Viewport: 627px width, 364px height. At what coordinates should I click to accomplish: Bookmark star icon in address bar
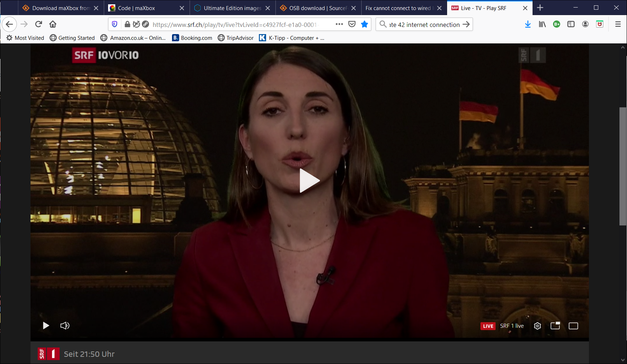[x=364, y=24]
